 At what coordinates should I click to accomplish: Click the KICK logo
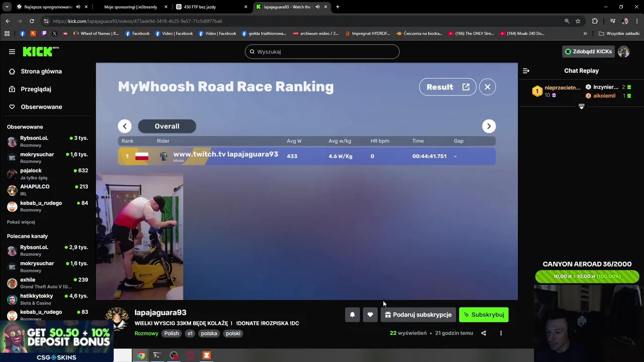point(40,51)
